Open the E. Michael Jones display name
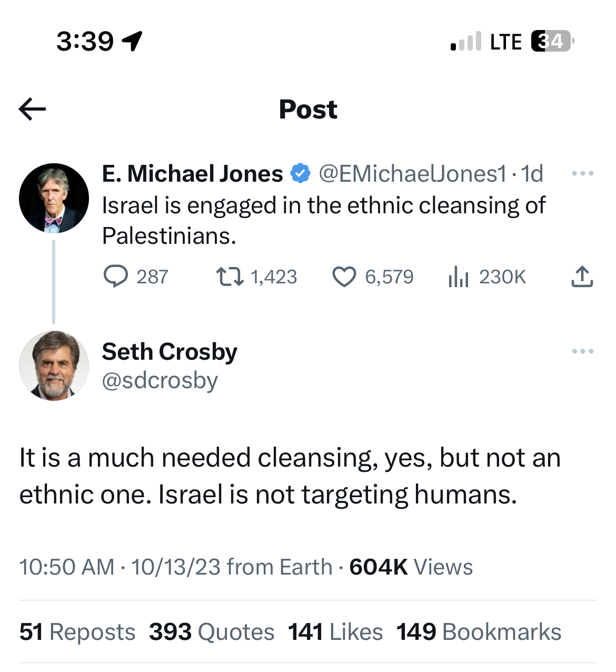This screenshot has height=672, width=616. 192,173
